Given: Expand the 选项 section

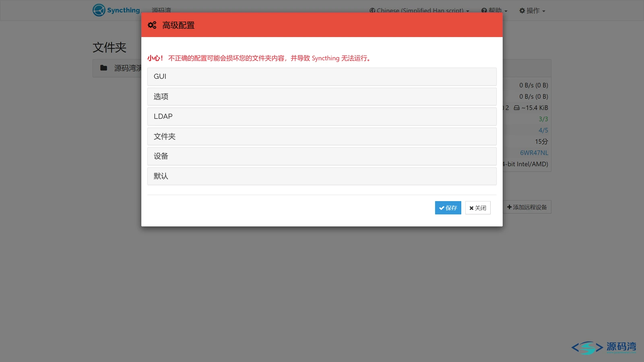Looking at the screenshot, I should (322, 97).
